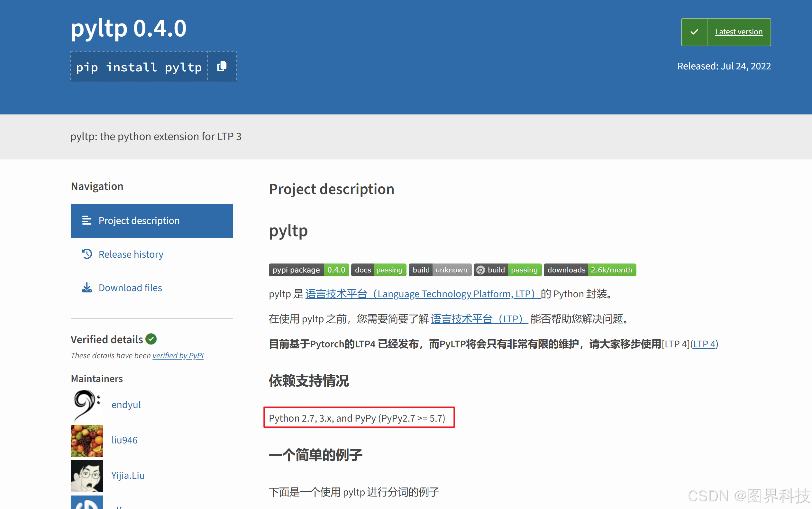The height and width of the screenshot is (509, 812).
Task: Switch to the Release history tab
Action: [131, 254]
